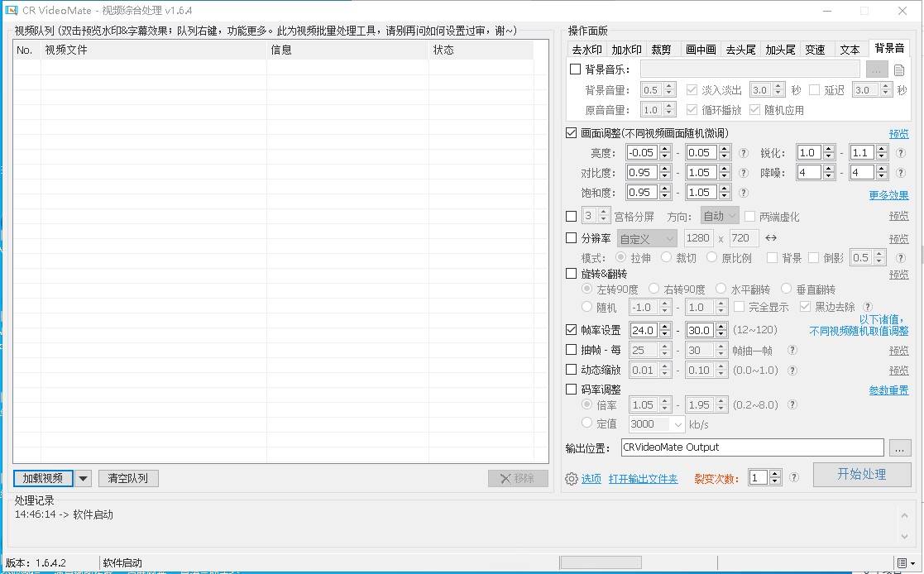Click the 输出位置 text field

point(752,447)
